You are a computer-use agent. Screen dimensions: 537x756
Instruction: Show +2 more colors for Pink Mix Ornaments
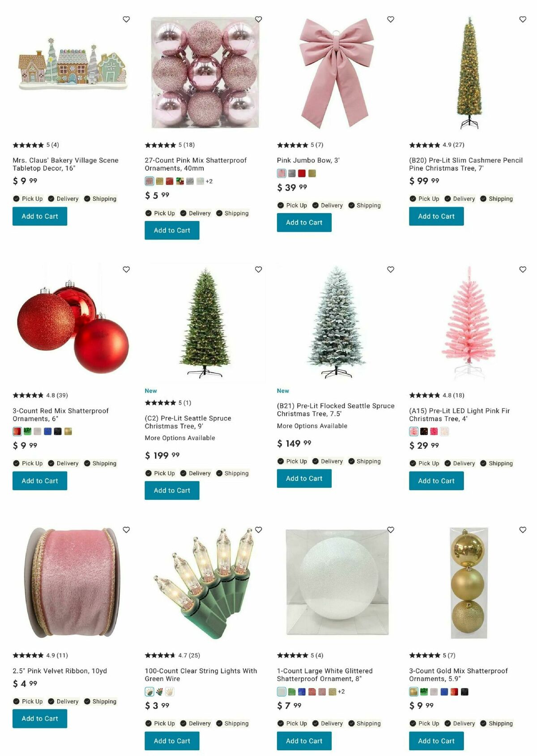[x=209, y=181]
